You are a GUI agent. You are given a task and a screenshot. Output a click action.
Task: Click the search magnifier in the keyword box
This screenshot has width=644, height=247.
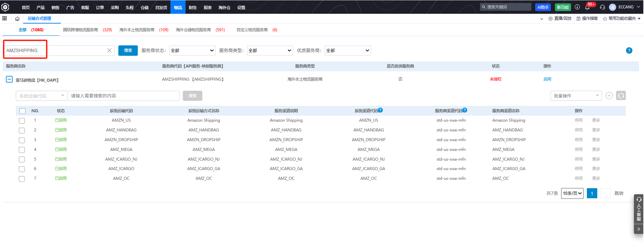[x=484, y=7]
